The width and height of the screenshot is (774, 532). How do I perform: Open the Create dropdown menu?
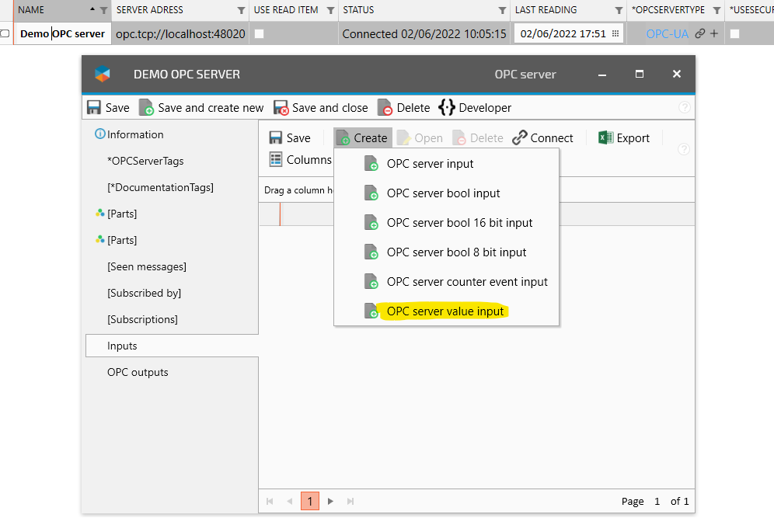[x=362, y=137]
